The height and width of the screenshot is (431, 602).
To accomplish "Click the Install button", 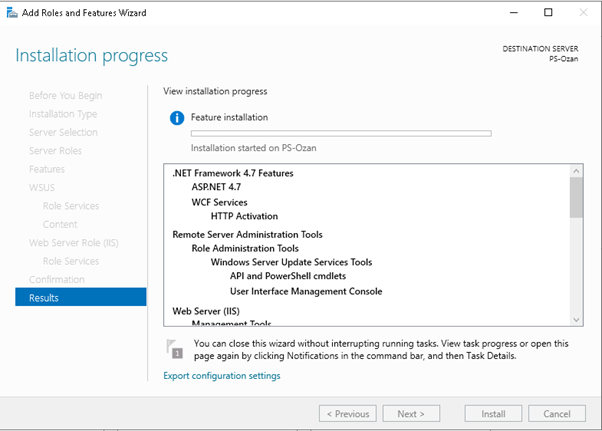I will pos(492,413).
